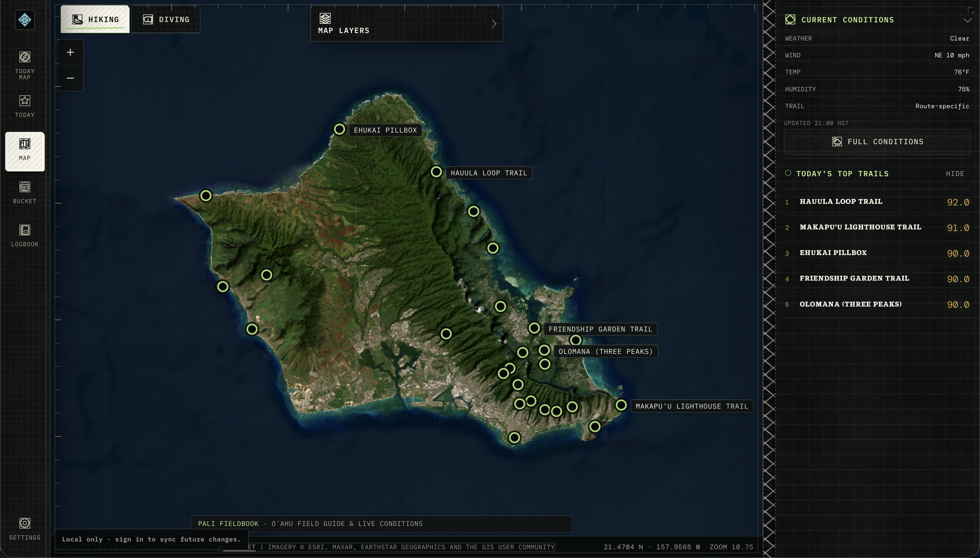Click the Weather value Clear
Image resolution: width=980 pixels, height=558 pixels.
[x=959, y=38]
